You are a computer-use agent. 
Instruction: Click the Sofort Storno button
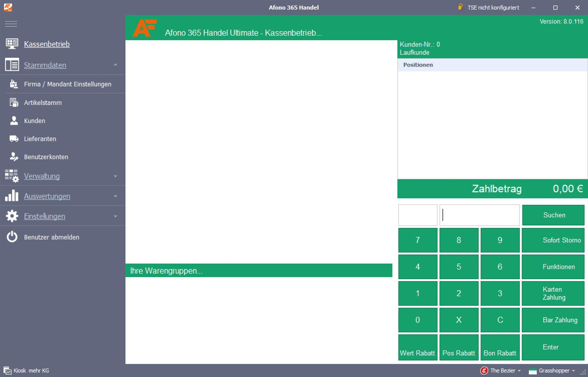[x=553, y=240]
